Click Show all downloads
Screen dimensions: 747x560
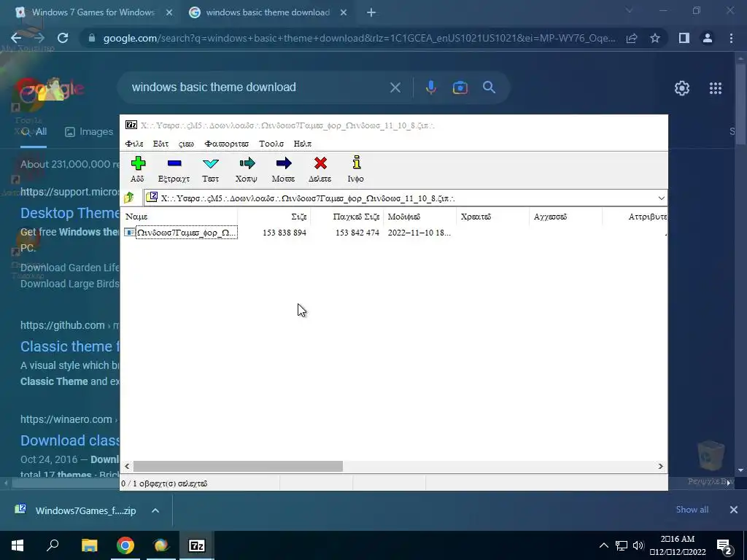(692, 510)
